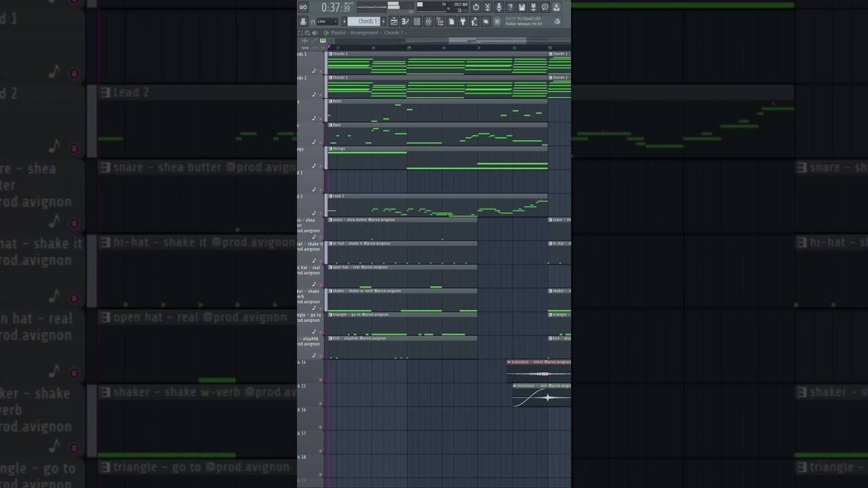This screenshot has width=868, height=488.
Task: Click the playlist zoom magnifier icon
Action: [x=307, y=33]
